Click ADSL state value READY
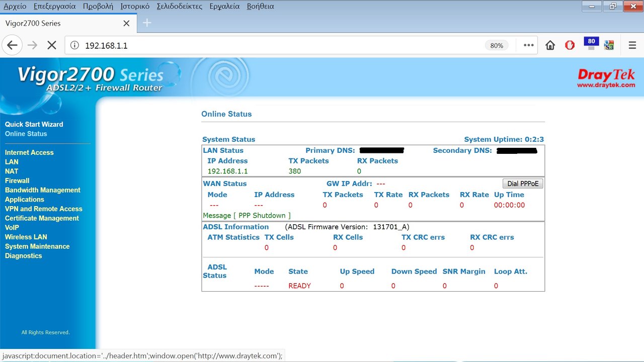The height and width of the screenshot is (362, 644). click(x=299, y=286)
